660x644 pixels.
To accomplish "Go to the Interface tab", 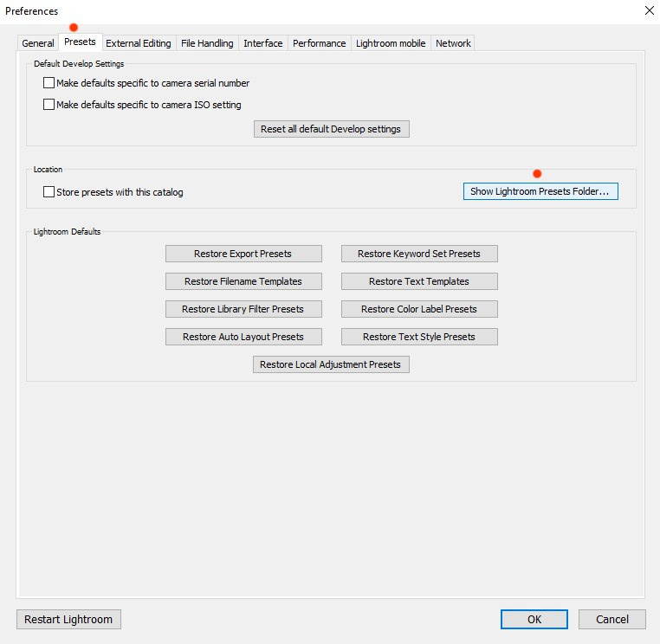I will 263,43.
